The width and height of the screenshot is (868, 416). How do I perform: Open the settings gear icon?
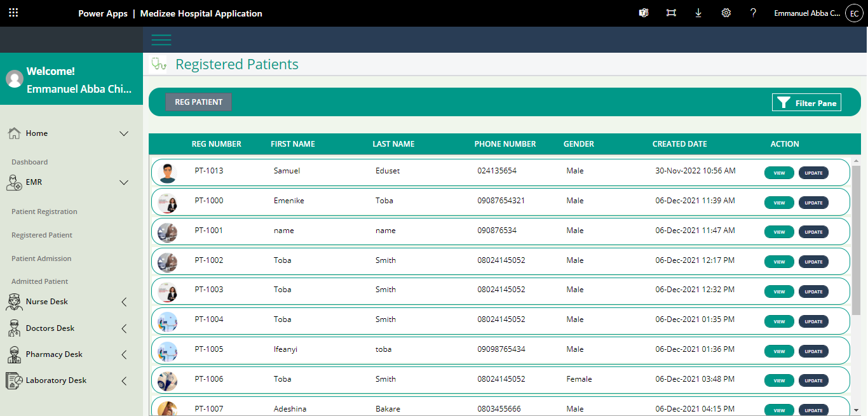726,13
